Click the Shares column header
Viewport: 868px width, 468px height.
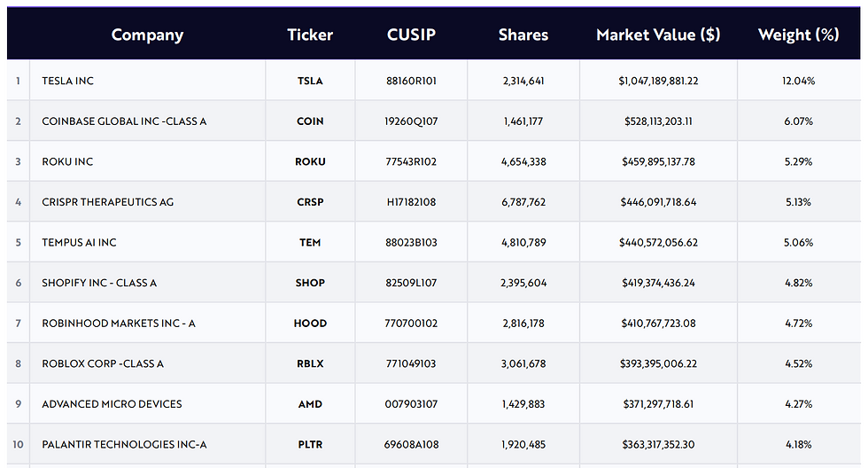click(523, 35)
